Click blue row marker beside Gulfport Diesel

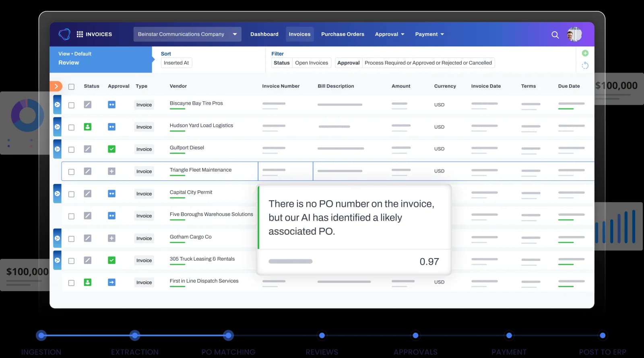coord(58,149)
